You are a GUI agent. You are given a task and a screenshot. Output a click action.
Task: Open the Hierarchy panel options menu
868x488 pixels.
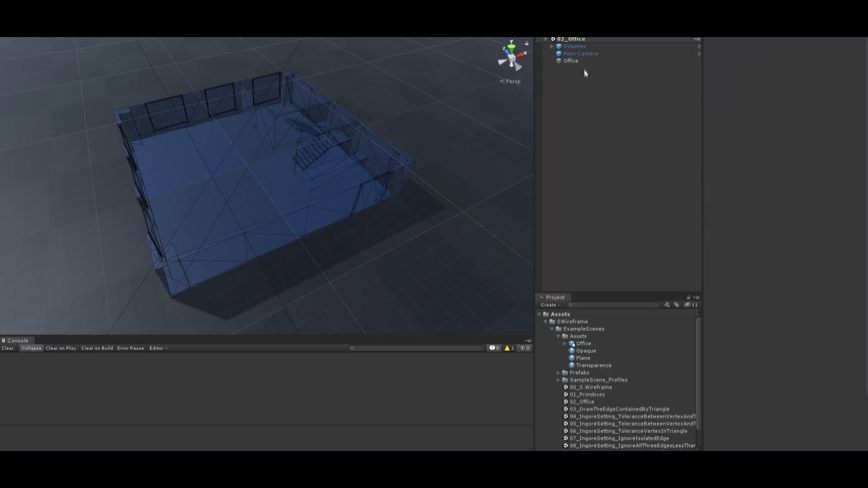pyautogui.click(x=697, y=39)
